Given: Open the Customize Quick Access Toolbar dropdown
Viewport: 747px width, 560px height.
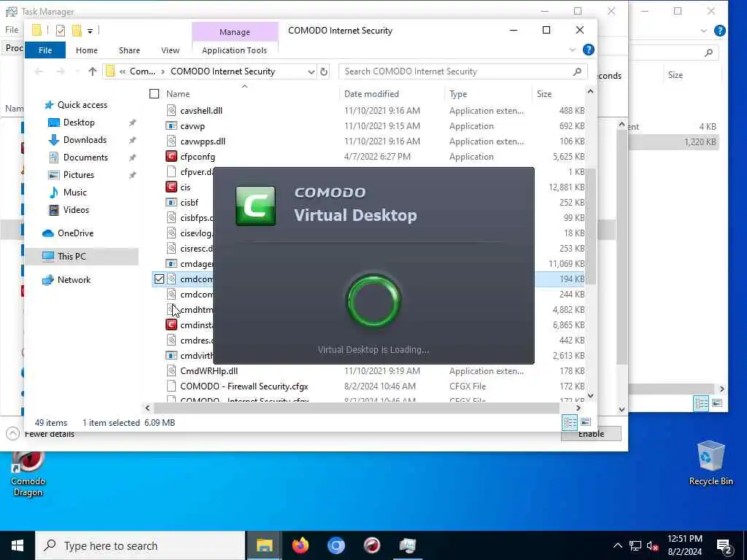Looking at the screenshot, I should [90, 31].
